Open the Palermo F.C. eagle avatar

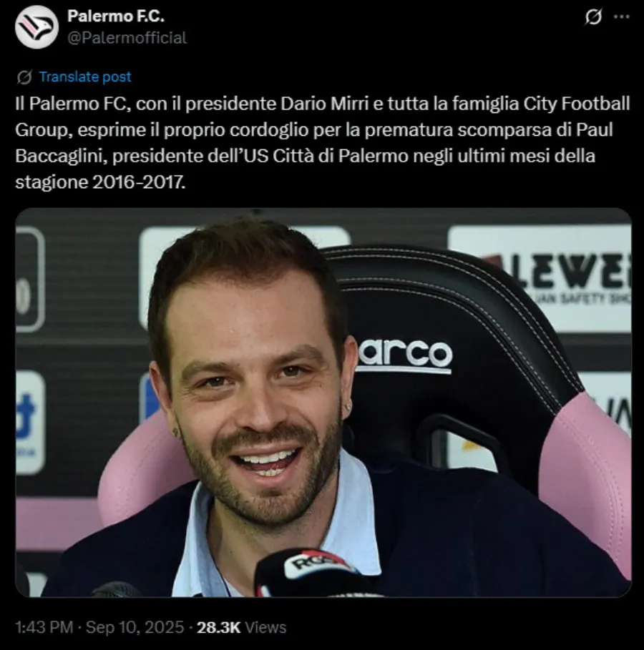click(36, 27)
